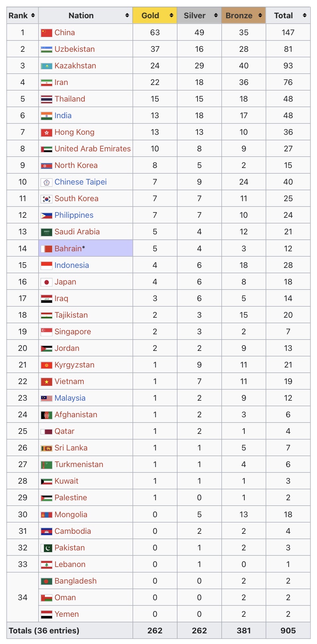
Task: Click the Pakistan flag icon
Action: coord(46,548)
